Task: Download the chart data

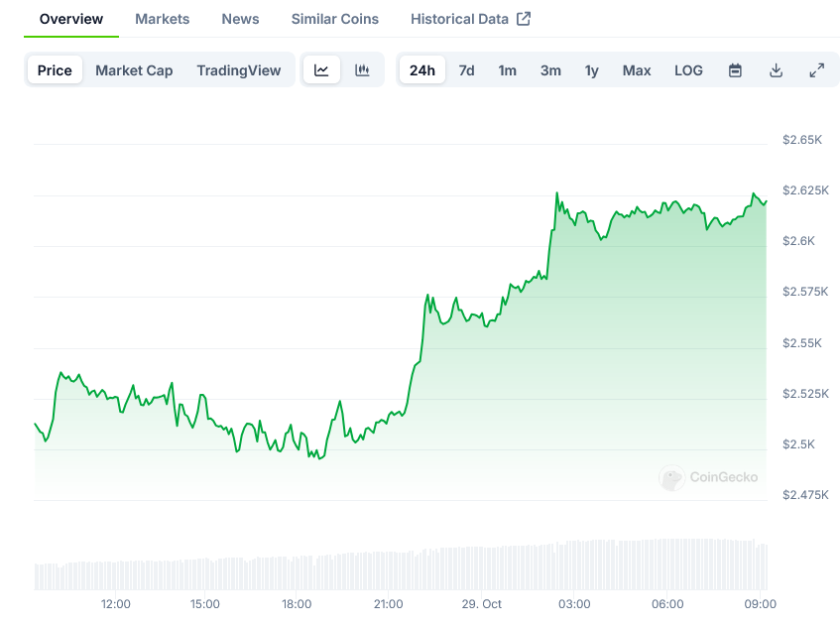Action: pyautogui.click(x=776, y=70)
